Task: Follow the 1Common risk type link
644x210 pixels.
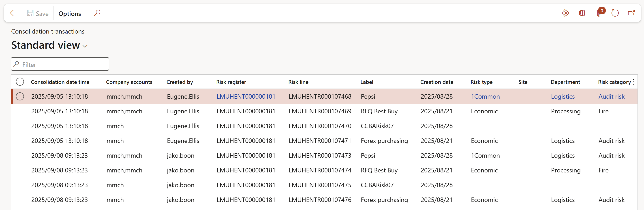Action: 485,96
